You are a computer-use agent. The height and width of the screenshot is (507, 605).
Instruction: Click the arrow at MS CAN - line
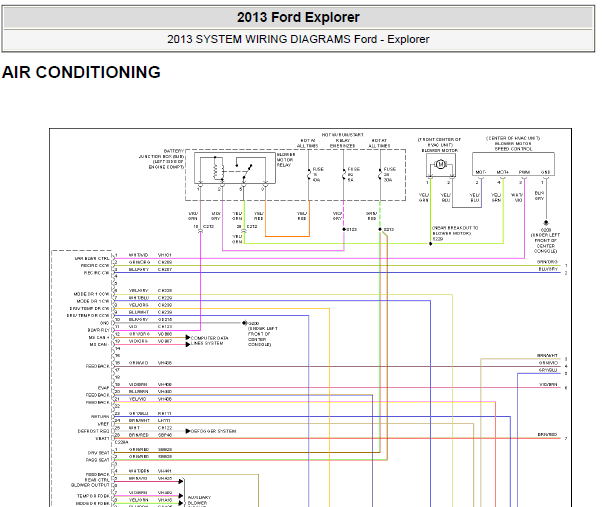pyautogui.click(x=188, y=344)
